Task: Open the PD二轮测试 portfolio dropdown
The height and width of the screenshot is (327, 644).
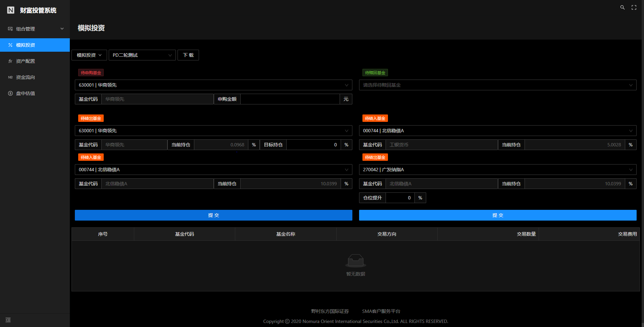Action: click(x=142, y=55)
